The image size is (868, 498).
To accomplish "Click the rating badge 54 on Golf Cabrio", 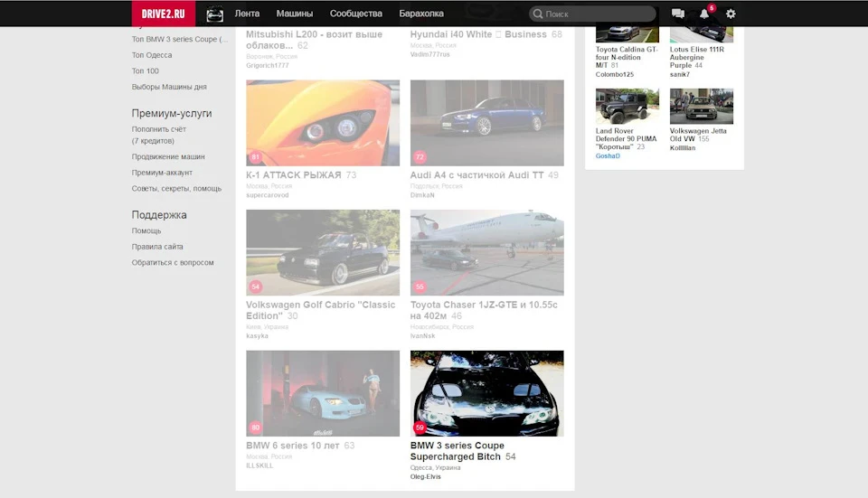I will 255,287.
